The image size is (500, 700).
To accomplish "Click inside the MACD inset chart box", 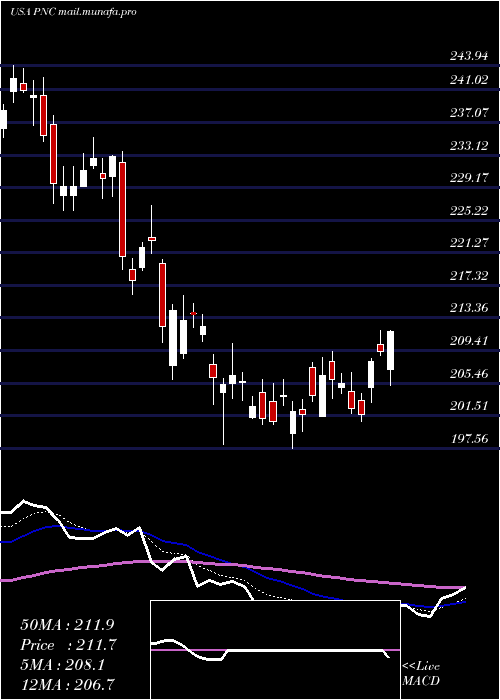I will coord(275,650).
